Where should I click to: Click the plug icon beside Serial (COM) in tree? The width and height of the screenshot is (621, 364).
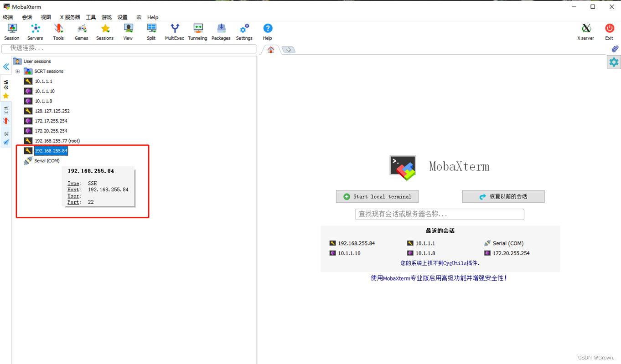(28, 161)
